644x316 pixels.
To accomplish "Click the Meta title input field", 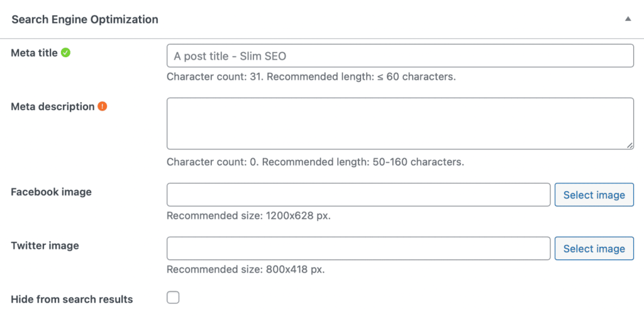I will [399, 56].
